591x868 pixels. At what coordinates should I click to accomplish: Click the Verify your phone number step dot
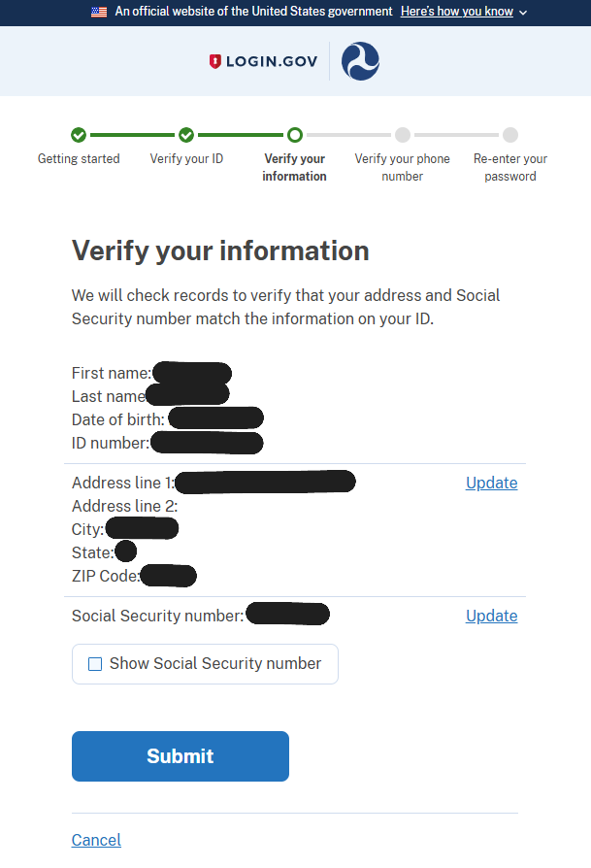(x=402, y=135)
